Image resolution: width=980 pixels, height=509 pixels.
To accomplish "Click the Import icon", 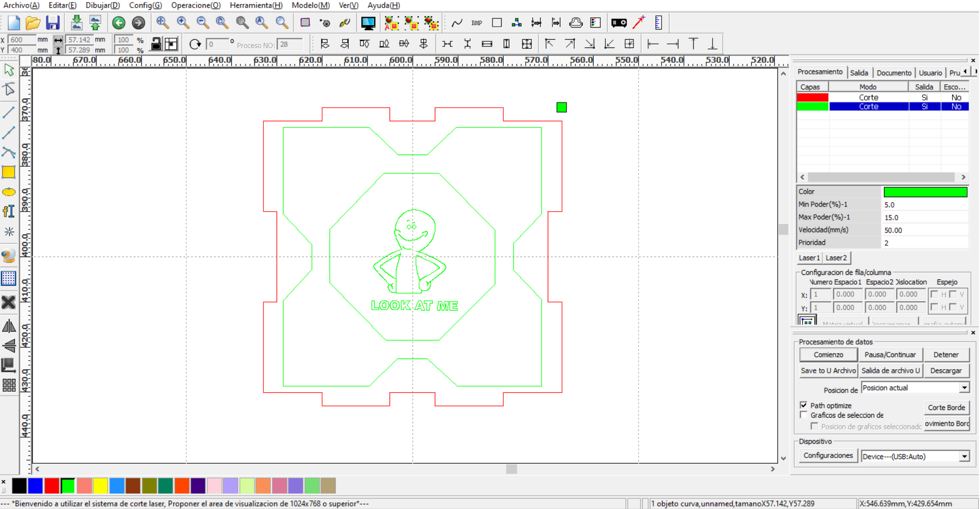I will [x=77, y=23].
